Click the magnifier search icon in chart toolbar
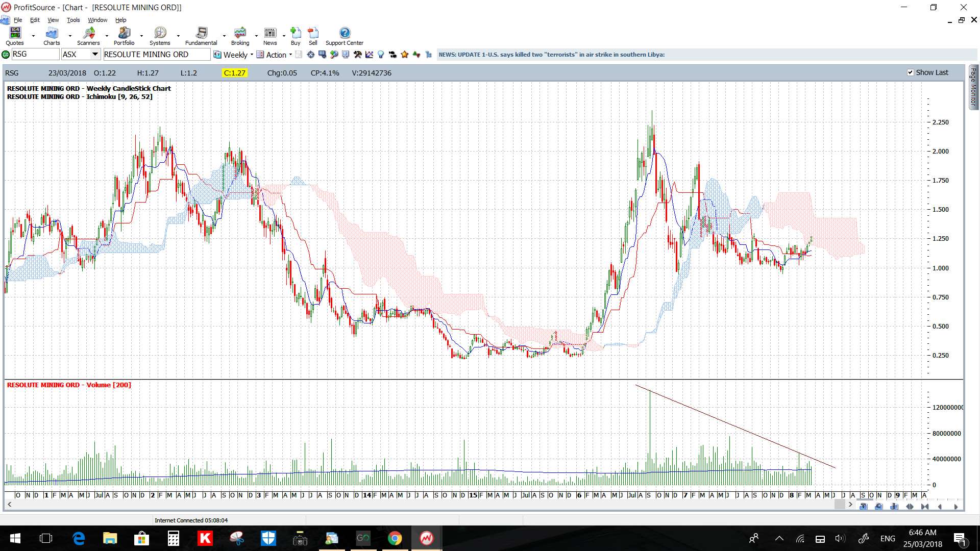The width and height of the screenshot is (980, 551). point(334,55)
